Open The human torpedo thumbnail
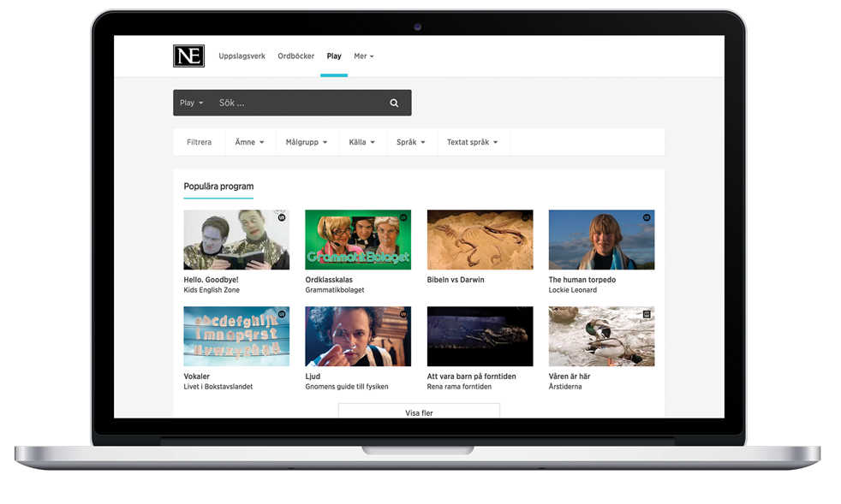 pos(601,240)
